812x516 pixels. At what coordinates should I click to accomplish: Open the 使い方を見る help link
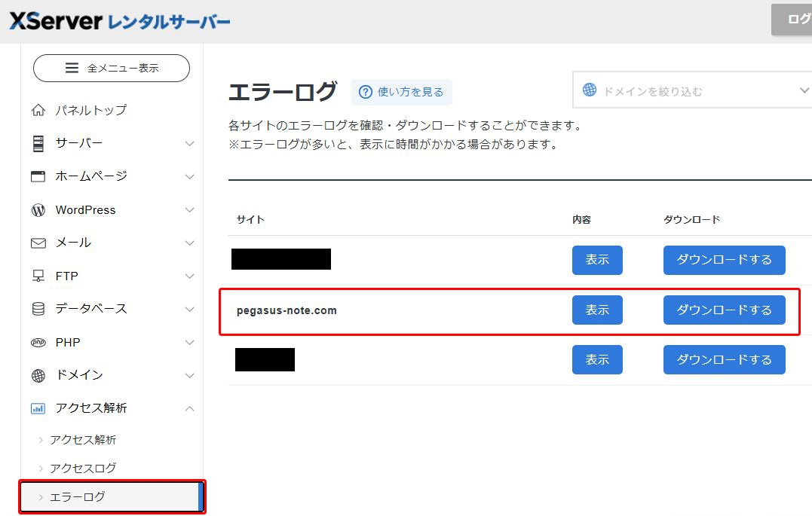pos(401,92)
